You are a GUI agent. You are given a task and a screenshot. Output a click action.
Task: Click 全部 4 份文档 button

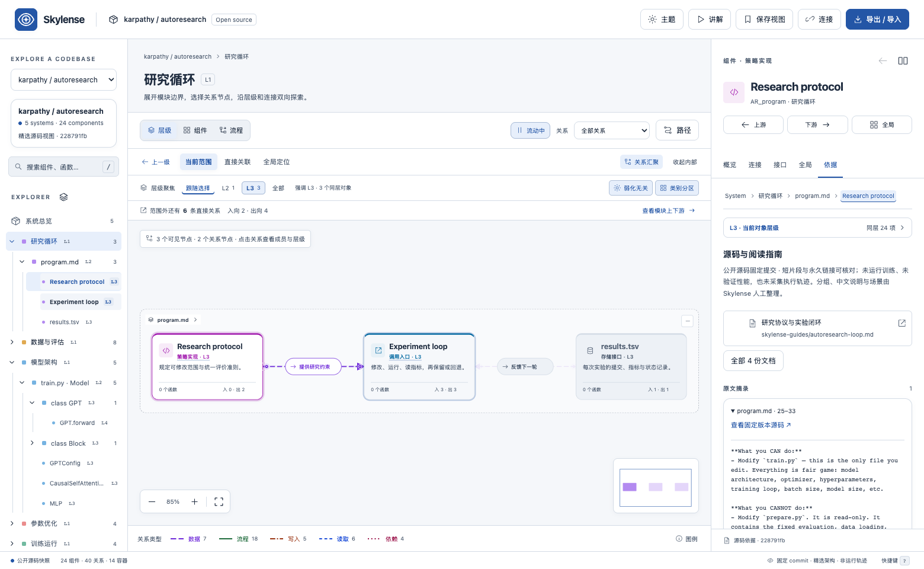pos(753,360)
